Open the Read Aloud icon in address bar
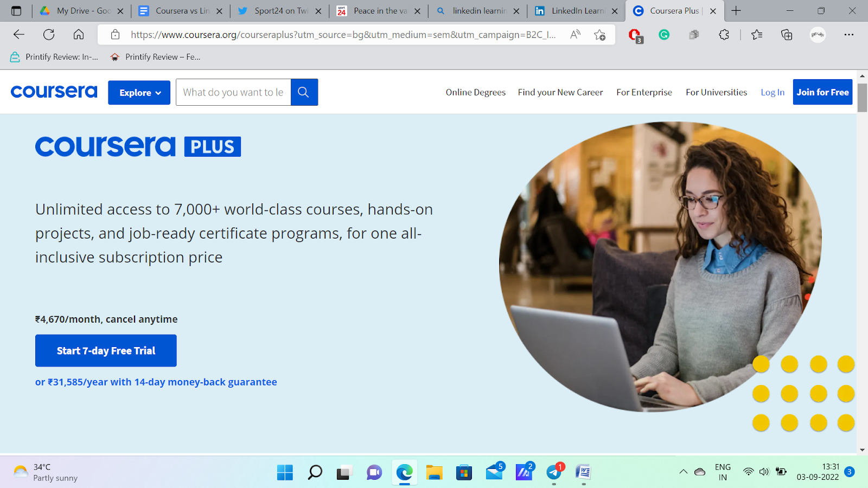The image size is (868, 488). (575, 35)
